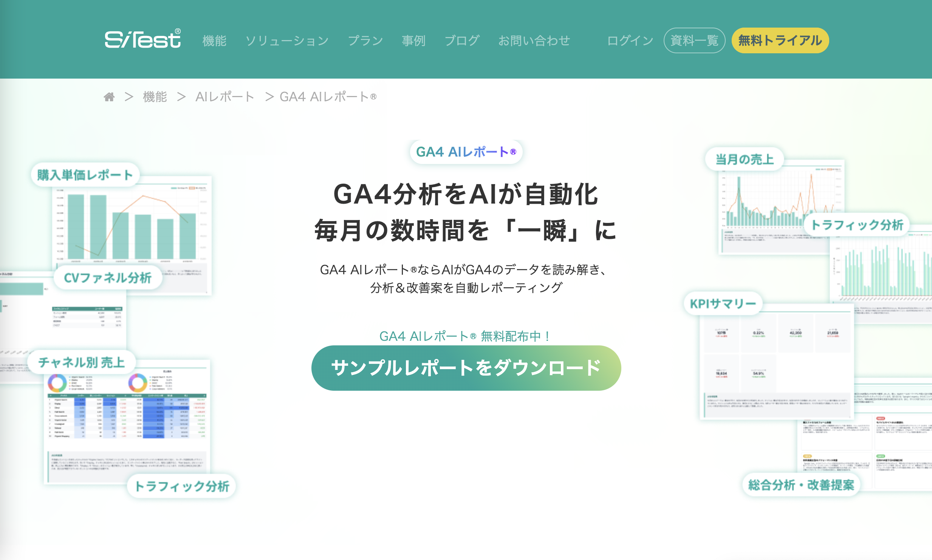Click the 総合分析・改善提案 label
932x560 pixels.
pyautogui.click(x=801, y=485)
